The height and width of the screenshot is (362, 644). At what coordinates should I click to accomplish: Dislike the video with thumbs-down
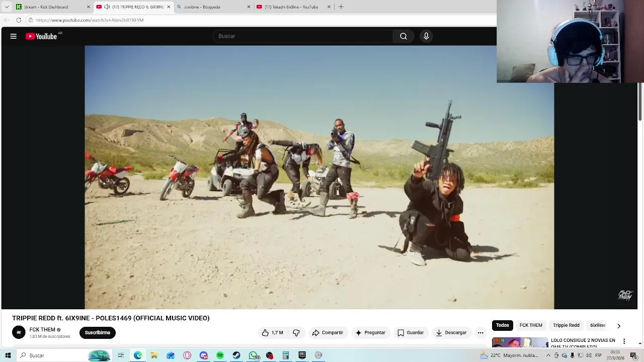[x=296, y=333]
